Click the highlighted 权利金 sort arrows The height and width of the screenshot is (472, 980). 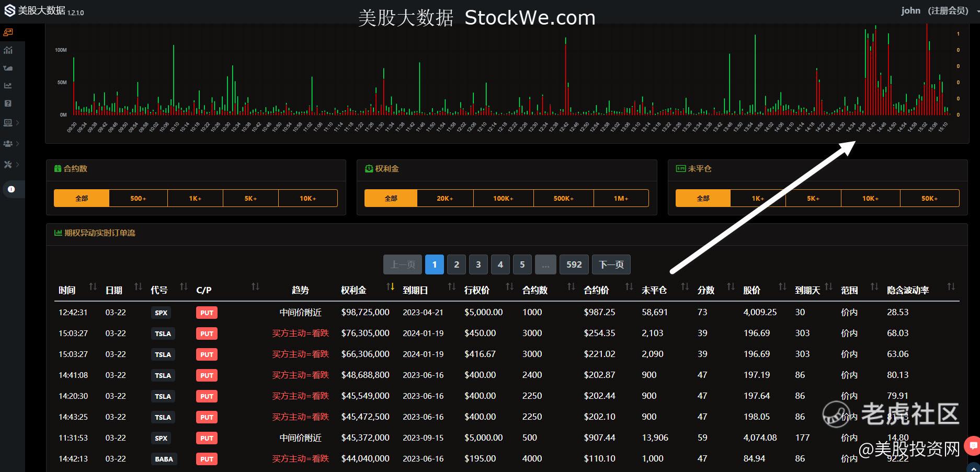[x=390, y=286]
